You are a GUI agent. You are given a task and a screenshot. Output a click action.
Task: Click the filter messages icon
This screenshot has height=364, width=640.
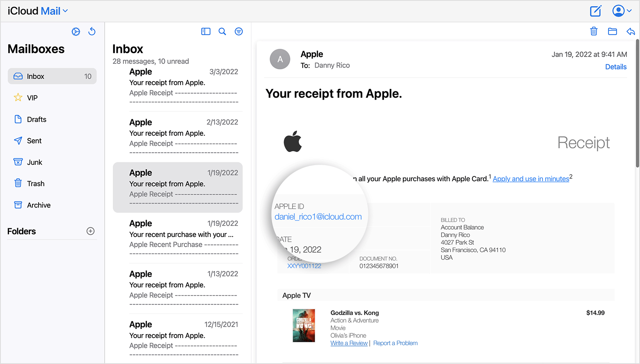239,32
